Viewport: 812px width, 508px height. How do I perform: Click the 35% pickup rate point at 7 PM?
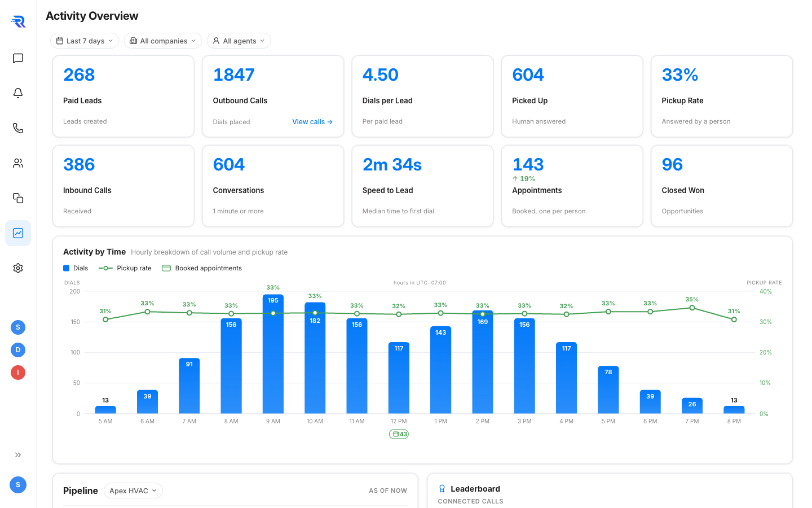click(692, 308)
